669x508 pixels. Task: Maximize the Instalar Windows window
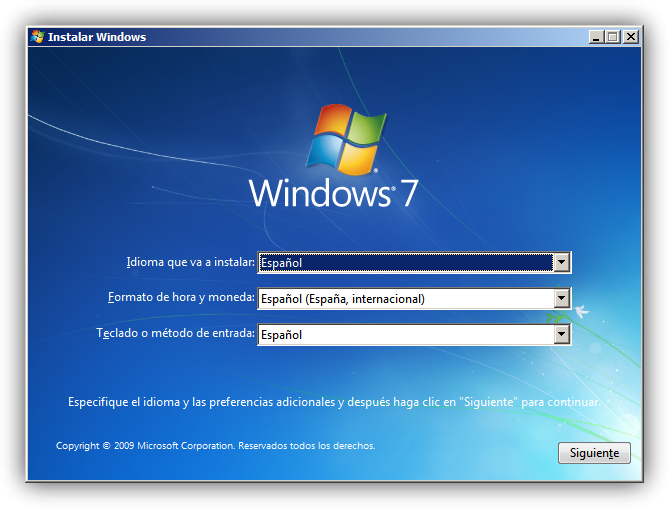pos(613,37)
